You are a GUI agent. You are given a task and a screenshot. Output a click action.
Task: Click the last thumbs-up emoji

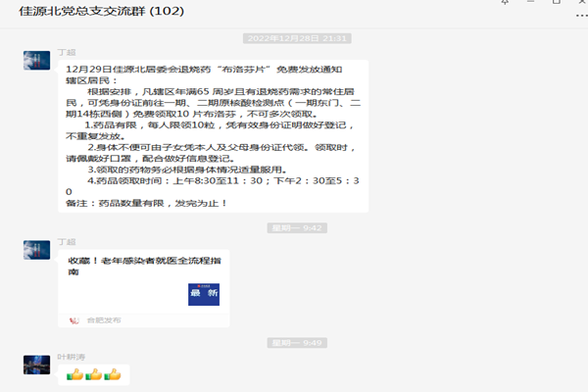point(113,374)
